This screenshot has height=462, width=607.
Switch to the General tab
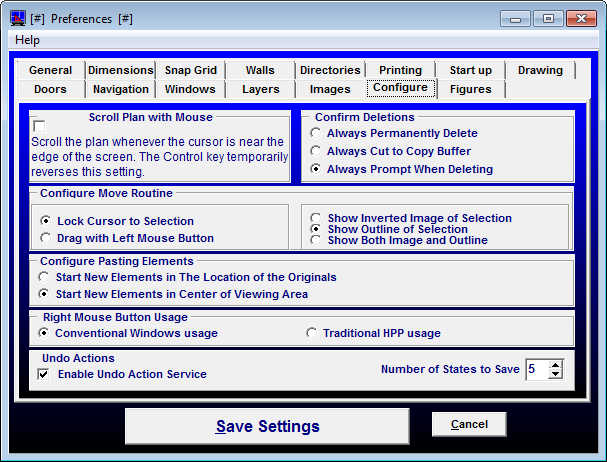pyautogui.click(x=50, y=70)
